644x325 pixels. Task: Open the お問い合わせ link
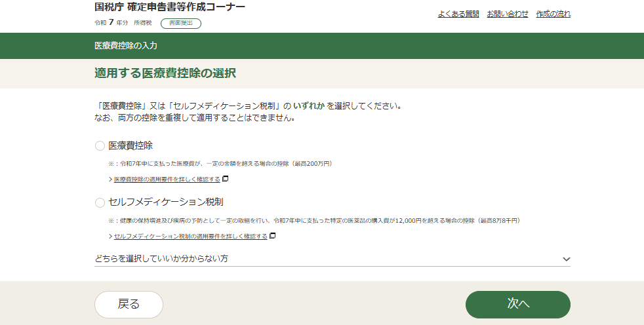(x=508, y=14)
